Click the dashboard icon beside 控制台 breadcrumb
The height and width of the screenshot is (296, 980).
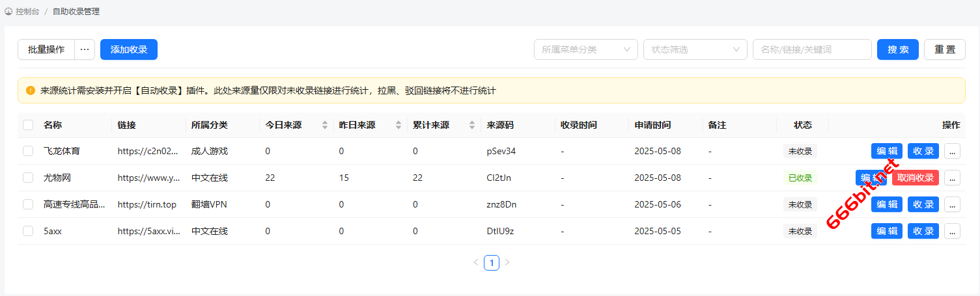8,12
